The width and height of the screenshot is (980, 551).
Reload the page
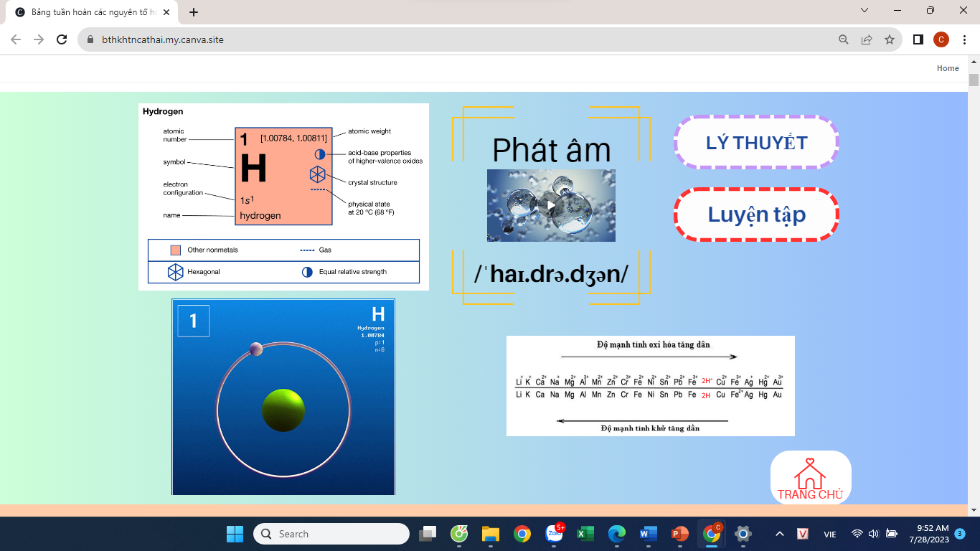[x=62, y=39]
